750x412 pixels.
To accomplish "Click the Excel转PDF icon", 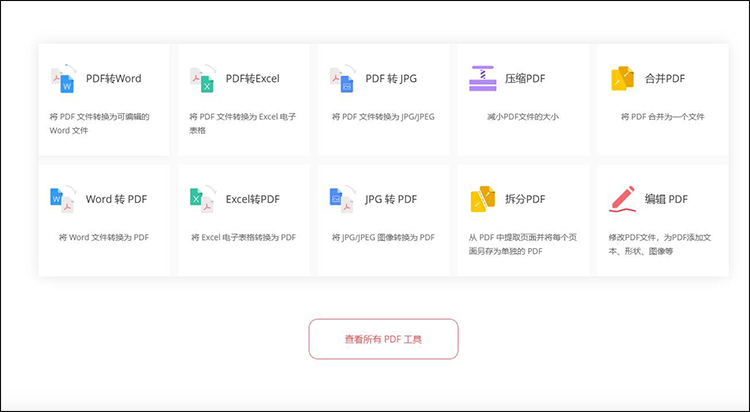I will tap(203, 199).
